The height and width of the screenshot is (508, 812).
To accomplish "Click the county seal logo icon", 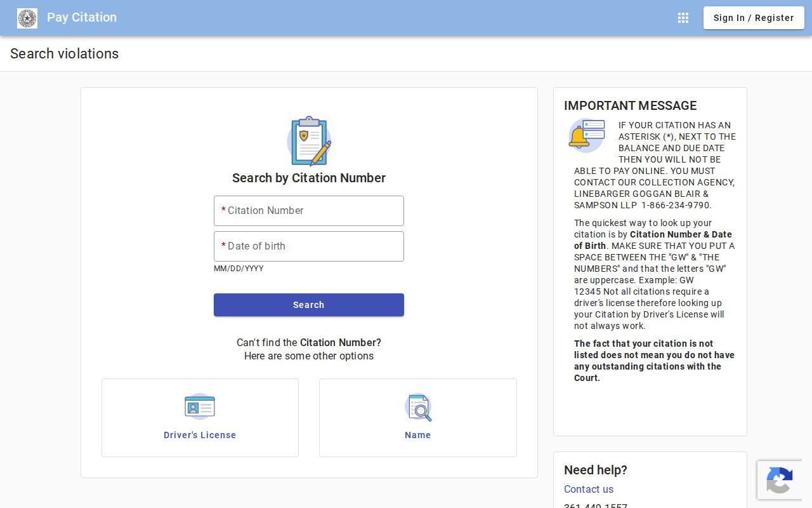I will [x=27, y=18].
